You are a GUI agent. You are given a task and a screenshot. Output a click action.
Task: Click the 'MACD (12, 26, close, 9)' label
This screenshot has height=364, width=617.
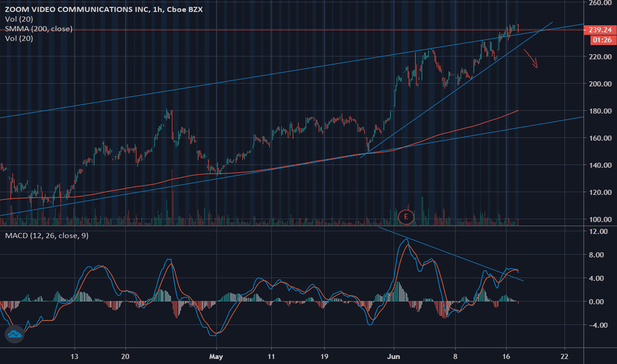(47, 236)
